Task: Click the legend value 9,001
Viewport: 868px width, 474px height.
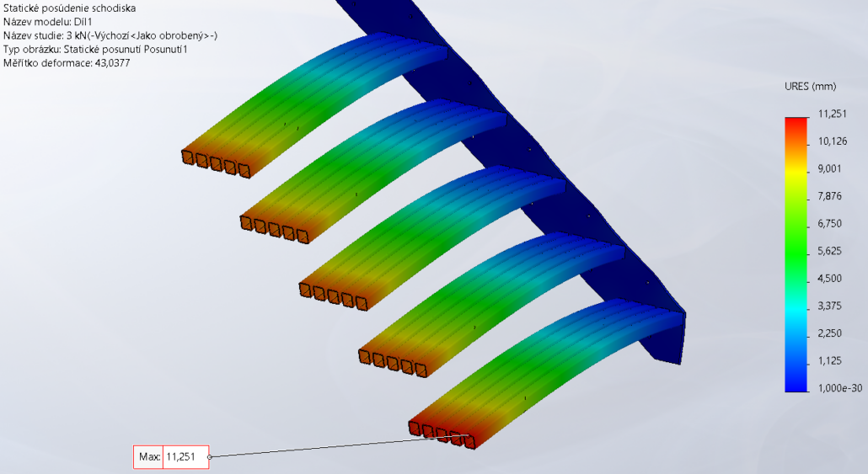Action: click(x=829, y=168)
